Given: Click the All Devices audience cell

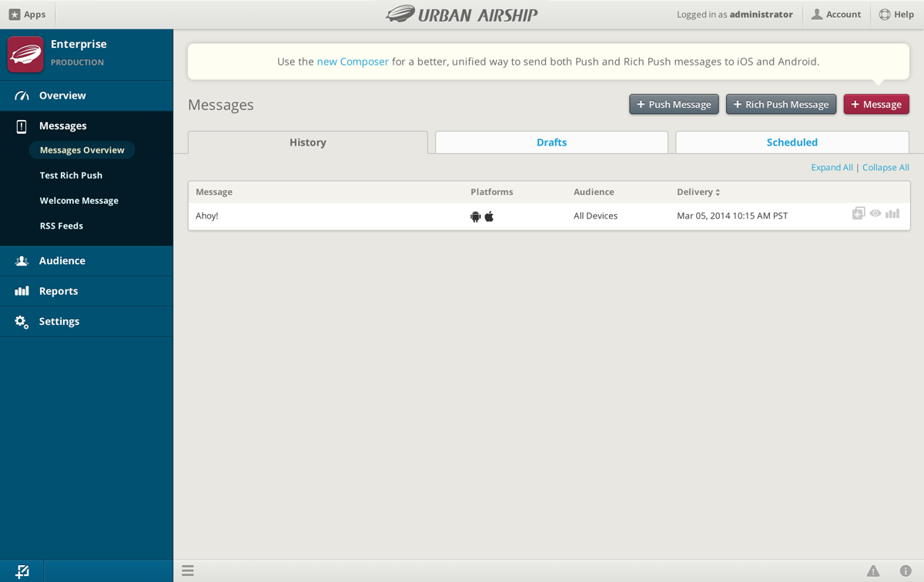Looking at the screenshot, I should pos(596,216).
